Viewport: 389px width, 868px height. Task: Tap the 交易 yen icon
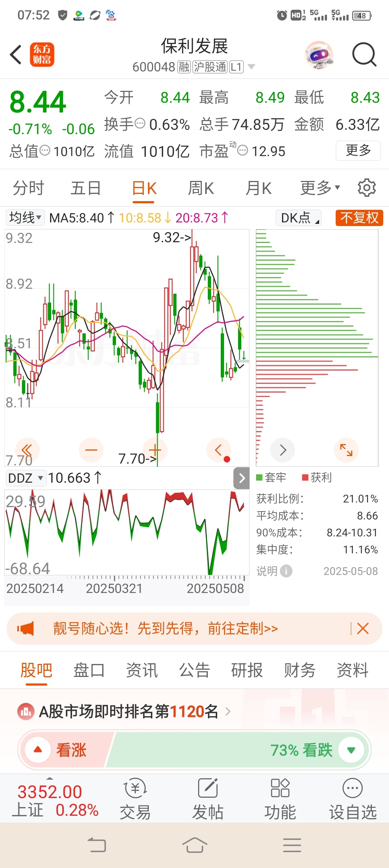[135, 788]
